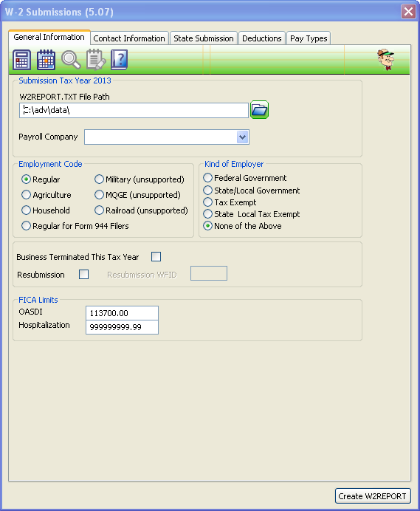420x511 pixels.
Task: Click the magnifying glass search icon
Action: 71,60
